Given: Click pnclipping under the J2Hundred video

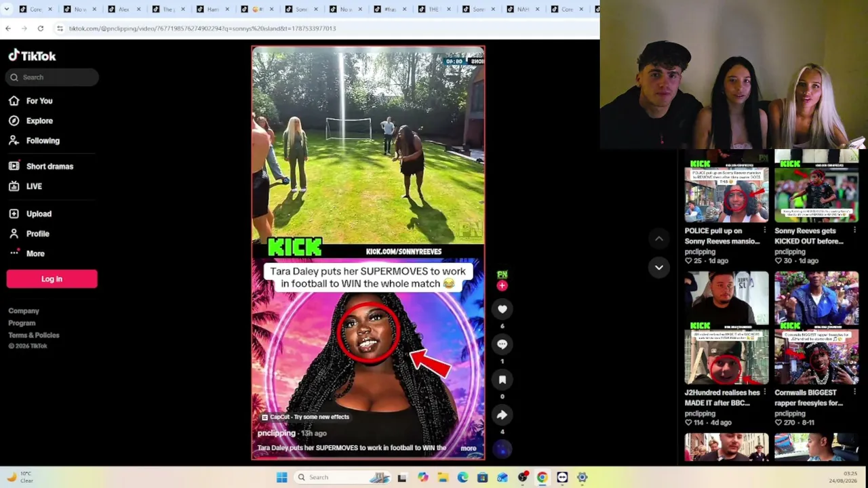Looking at the screenshot, I should [x=700, y=413].
